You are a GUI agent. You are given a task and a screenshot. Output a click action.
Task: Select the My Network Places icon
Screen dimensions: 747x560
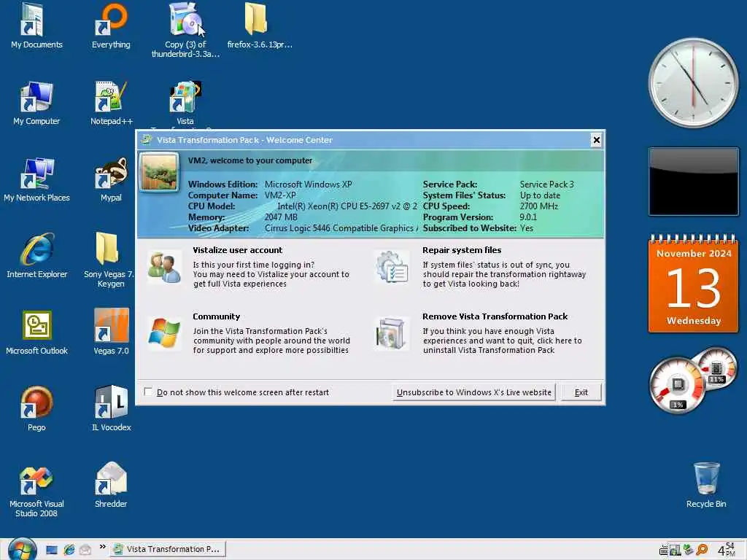click(x=36, y=179)
